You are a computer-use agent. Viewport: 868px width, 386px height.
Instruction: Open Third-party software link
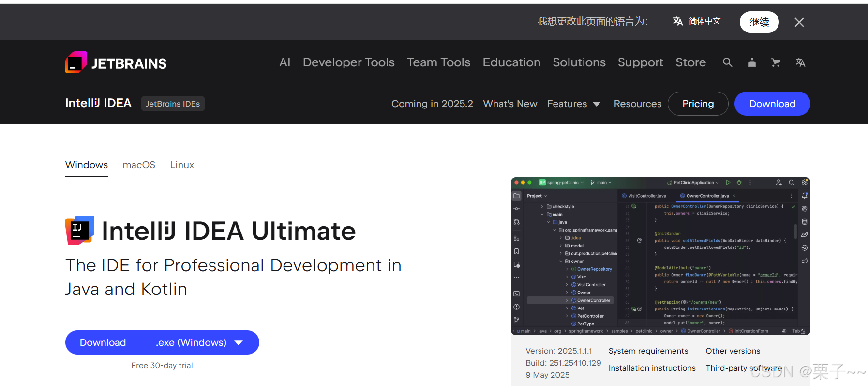744,368
